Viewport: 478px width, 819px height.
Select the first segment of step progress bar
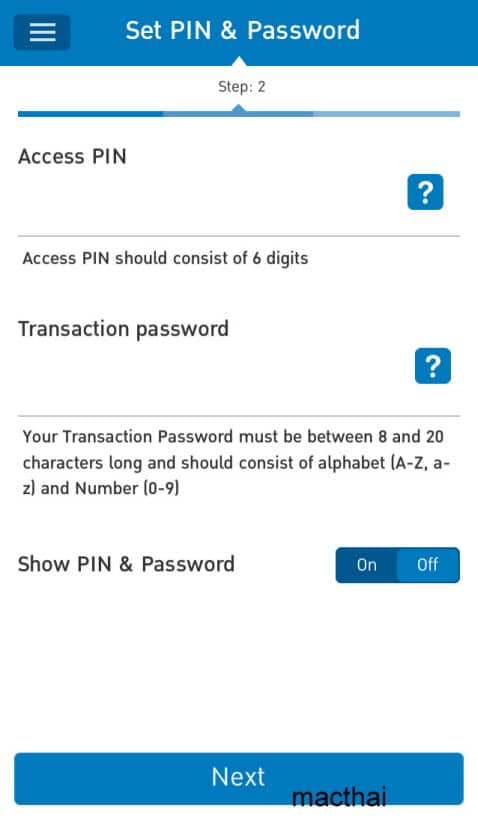pos(90,113)
